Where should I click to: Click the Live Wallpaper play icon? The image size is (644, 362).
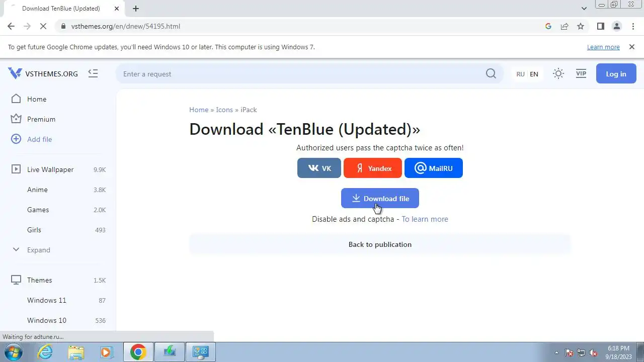coord(16,169)
